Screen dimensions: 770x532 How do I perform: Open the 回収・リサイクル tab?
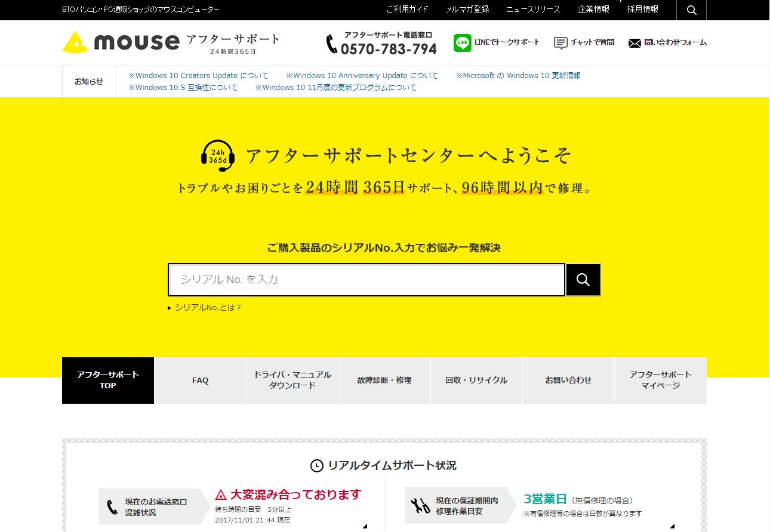pyautogui.click(x=476, y=380)
